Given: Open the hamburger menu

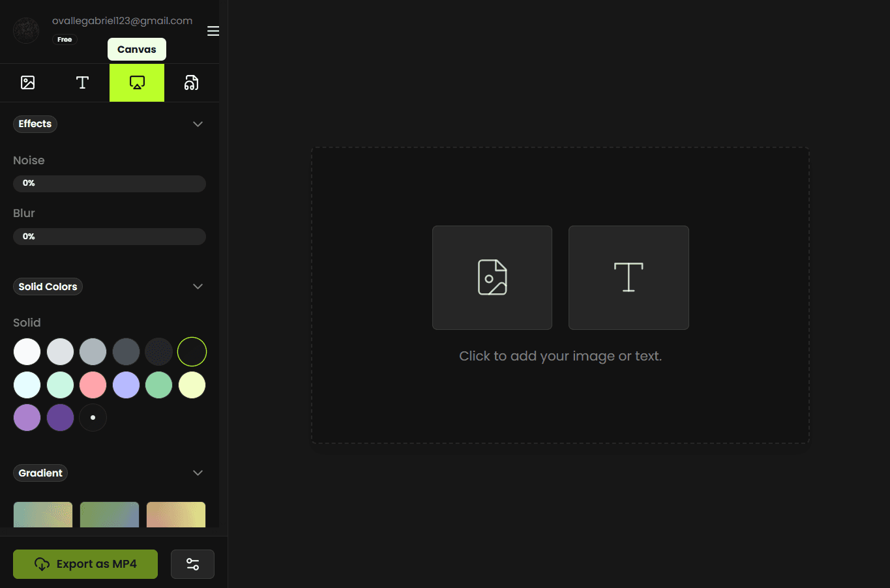Looking at the screenshot, I should [x=213, y=31].
